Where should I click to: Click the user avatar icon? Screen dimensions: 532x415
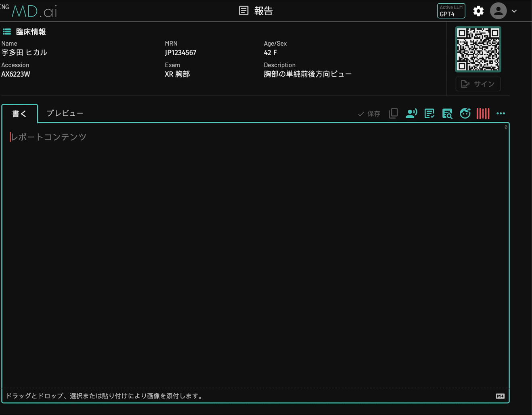498,11
